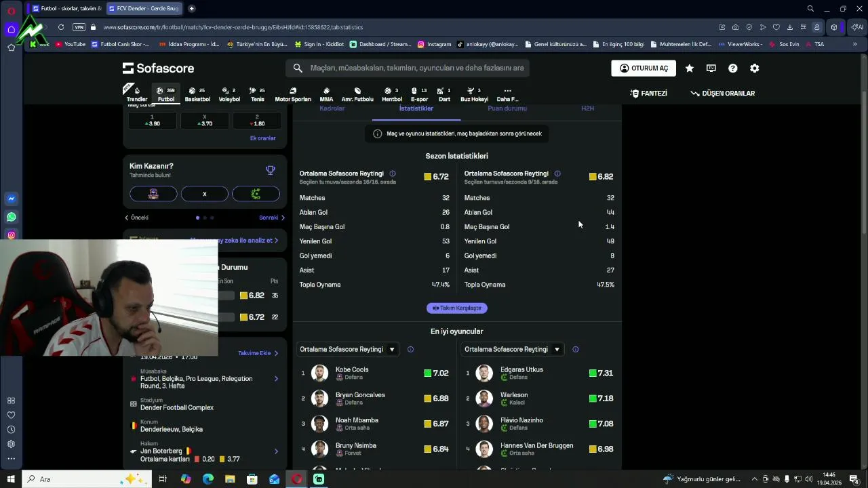868x488 pixels.
Task: Go back with Önceki arrow
Action: (136, 218)
